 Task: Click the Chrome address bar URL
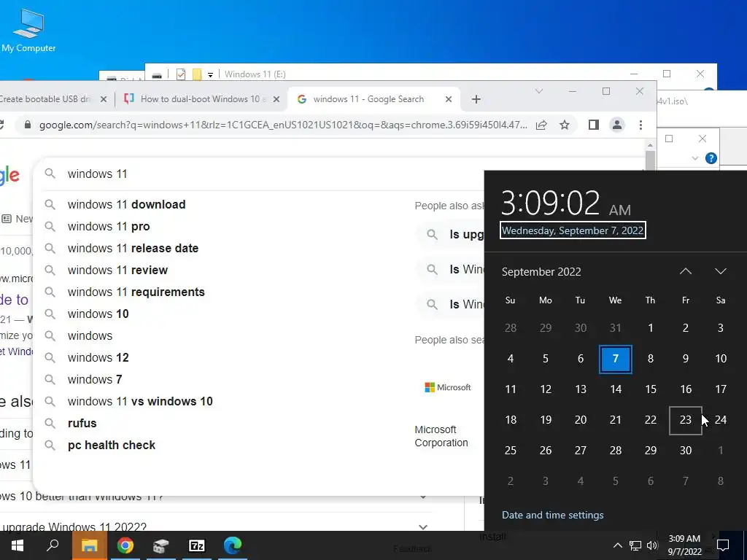pos(283,125)
